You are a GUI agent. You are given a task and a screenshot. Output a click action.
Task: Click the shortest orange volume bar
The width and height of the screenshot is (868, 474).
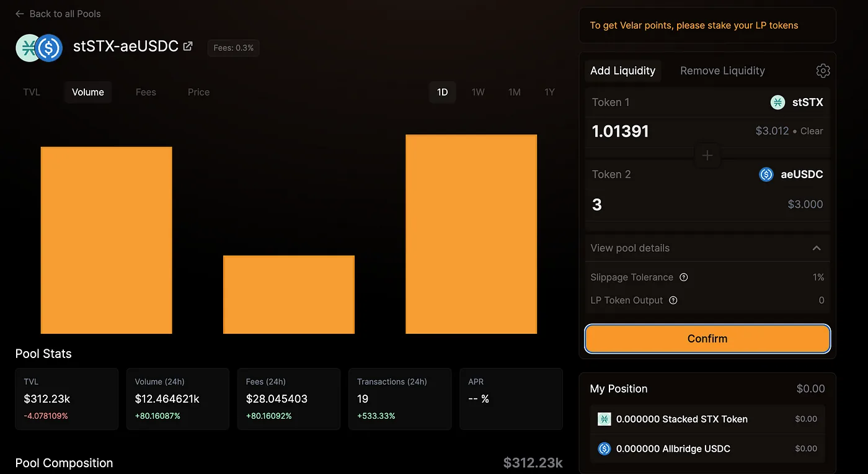[289, 295]
